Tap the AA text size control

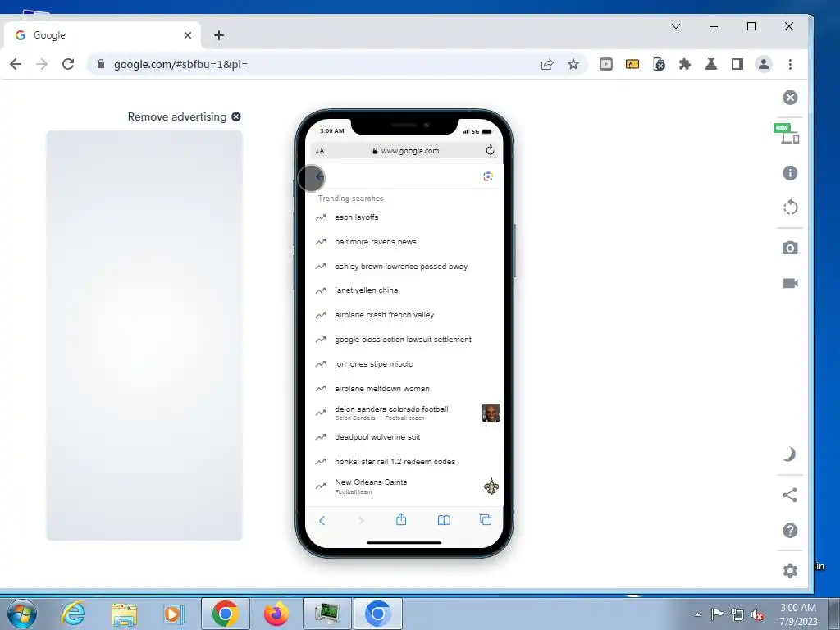coord(320,151)
